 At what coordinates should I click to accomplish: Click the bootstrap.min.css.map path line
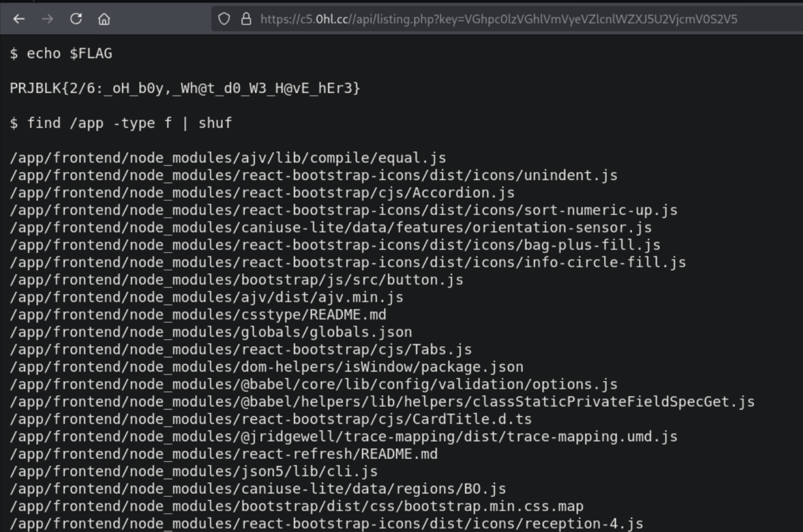coord(296,506)
